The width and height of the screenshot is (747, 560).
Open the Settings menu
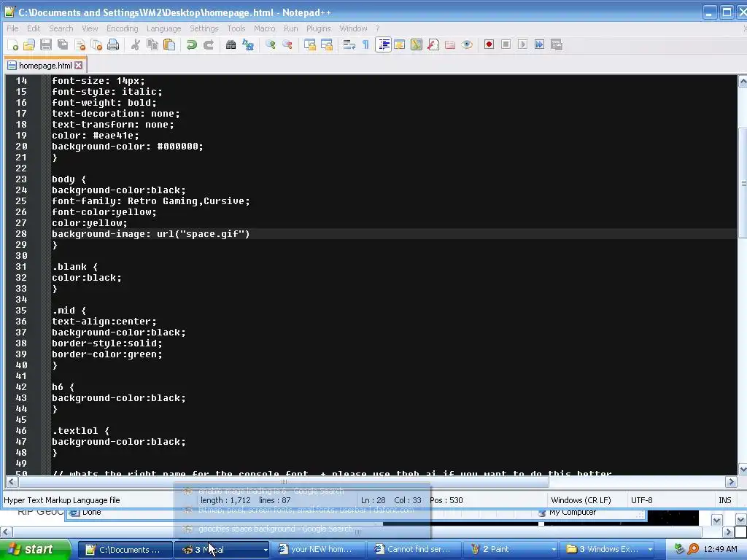coord(204,28)
